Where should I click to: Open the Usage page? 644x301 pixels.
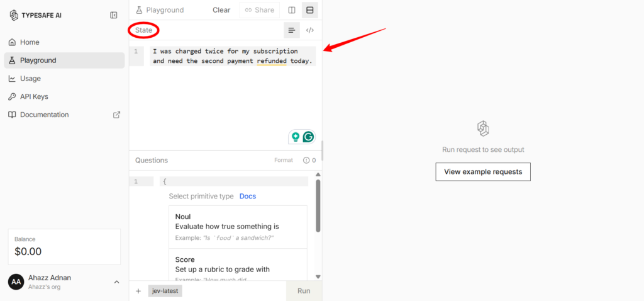coord(64,79)
